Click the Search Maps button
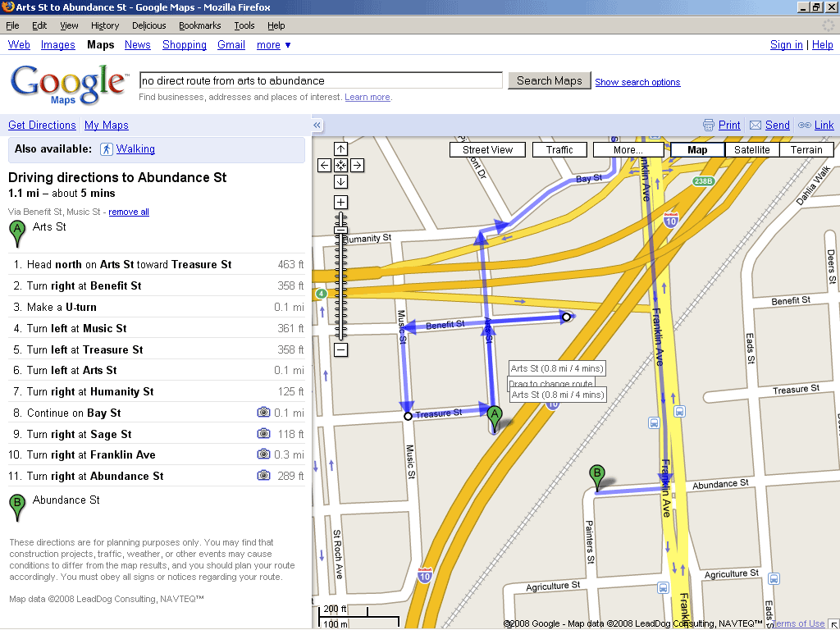 coord(549,81)
